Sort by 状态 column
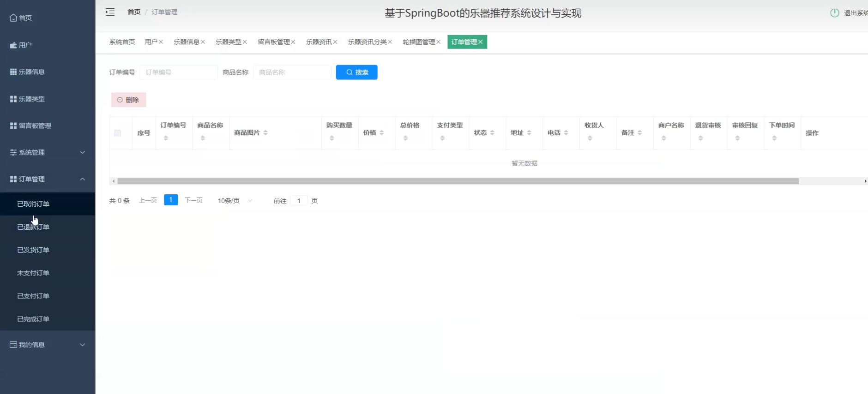868x394 pixels. click(x=493, y=133)
